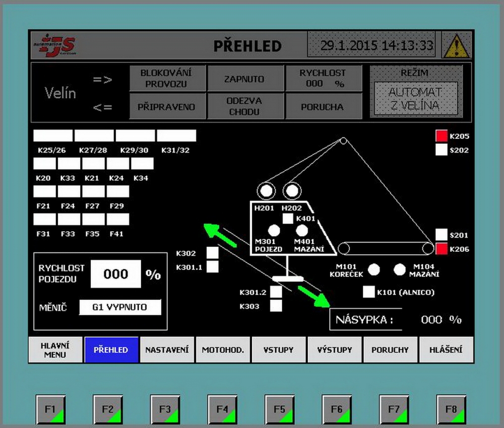Toggle the K101 (ALNICO) indicator box
The height and width of the screenshot is (428, 504).
click(369, 292)
